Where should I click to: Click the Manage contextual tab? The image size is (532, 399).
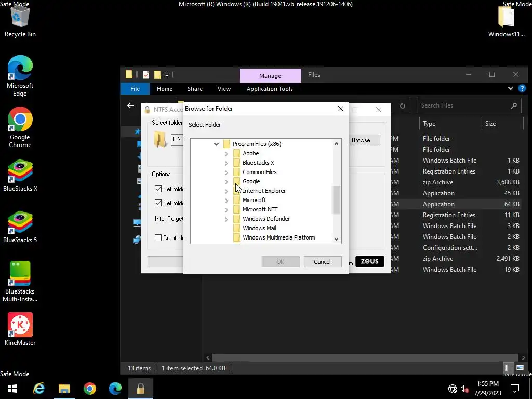[270, 76]
